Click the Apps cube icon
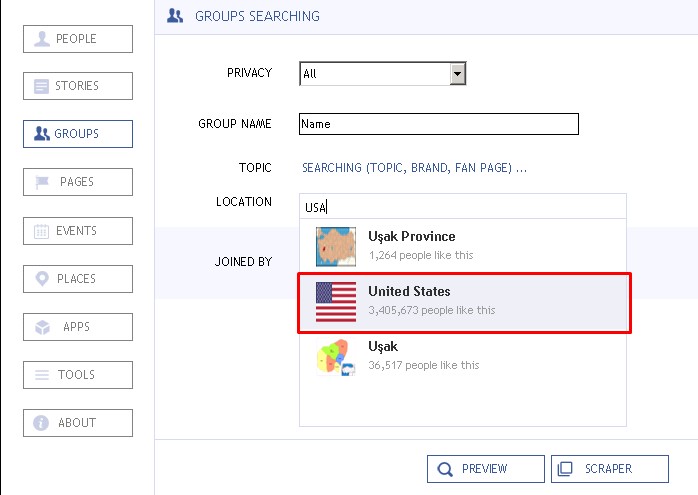Viewport: 698px width, 495px height. pyautogui.click(x=41, y=327)
